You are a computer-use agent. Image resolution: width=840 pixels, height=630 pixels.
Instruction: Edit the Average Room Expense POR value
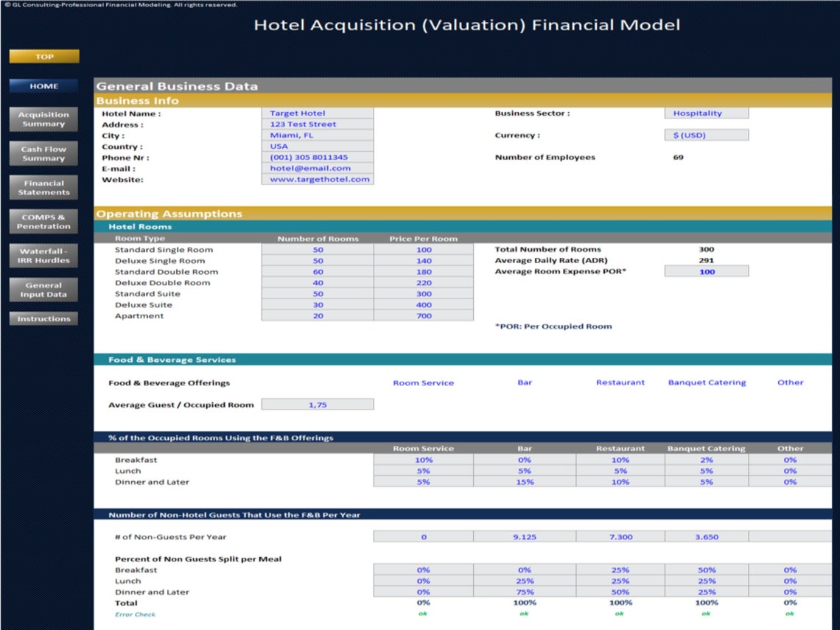705,270
